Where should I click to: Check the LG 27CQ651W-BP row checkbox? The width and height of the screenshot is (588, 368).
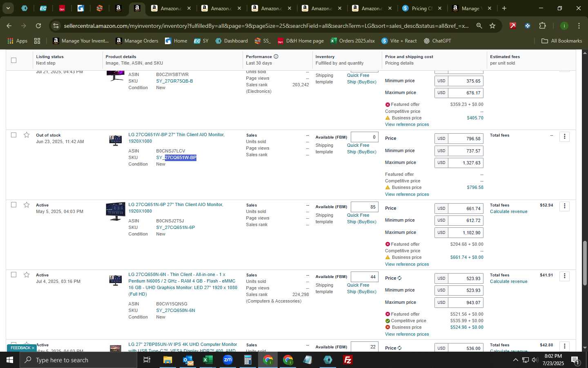pos(13,135)
